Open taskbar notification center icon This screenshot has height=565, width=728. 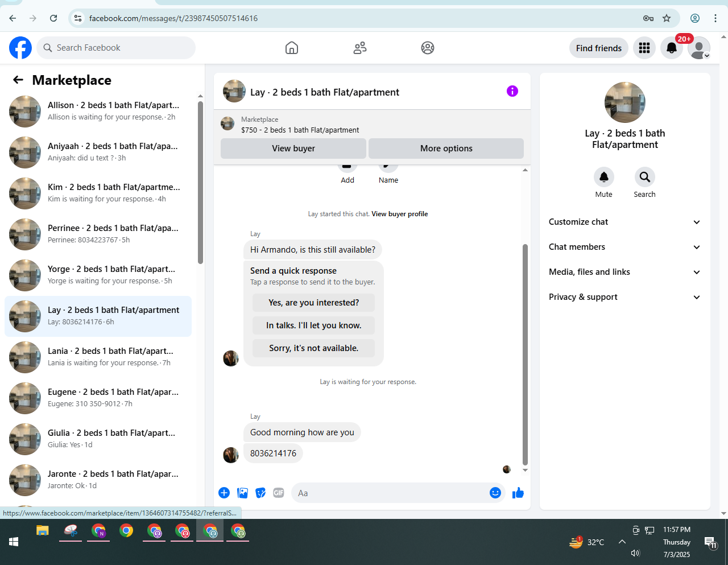click(x=710, y=542)
